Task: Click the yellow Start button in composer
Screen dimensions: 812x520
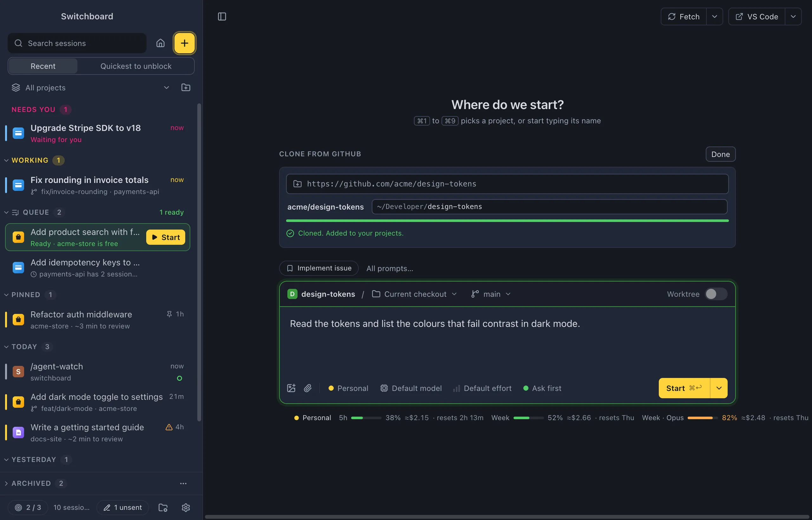Action: [x=684, y=388]
